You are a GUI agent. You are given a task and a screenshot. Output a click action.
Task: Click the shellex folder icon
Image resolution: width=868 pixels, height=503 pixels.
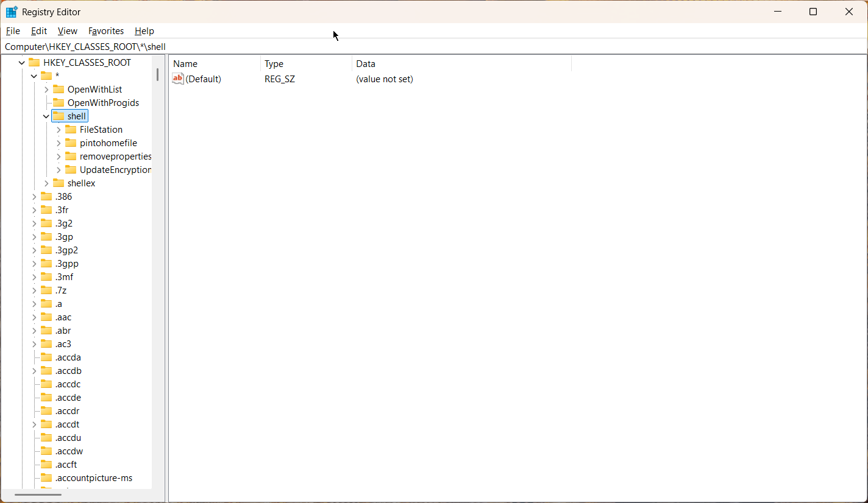point(59,183)
